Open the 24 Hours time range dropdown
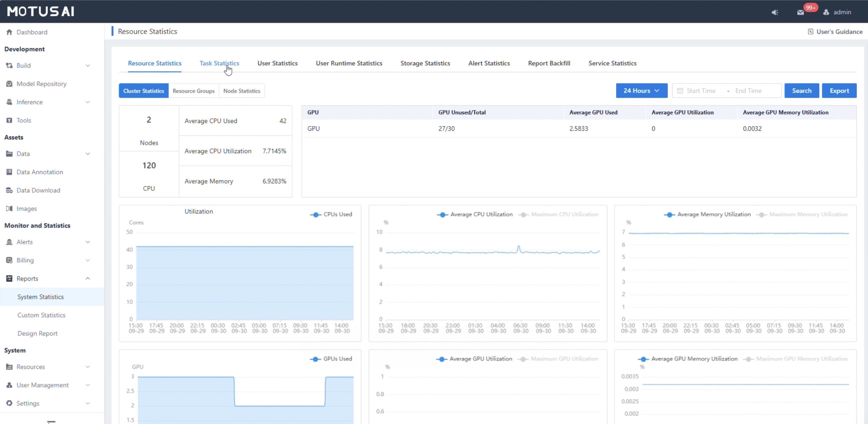Image resolution: width=868 pixels, height=424 pixels. point(641,91)
